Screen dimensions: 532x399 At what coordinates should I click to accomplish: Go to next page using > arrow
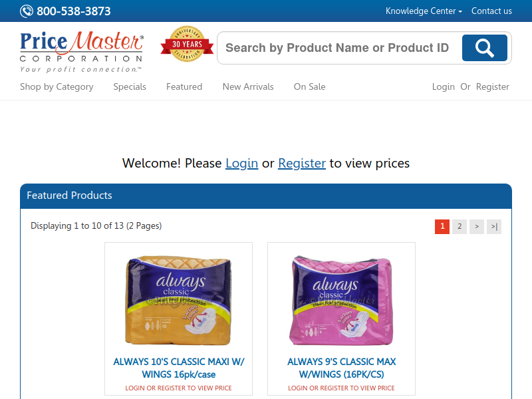[x=477, y=227]
